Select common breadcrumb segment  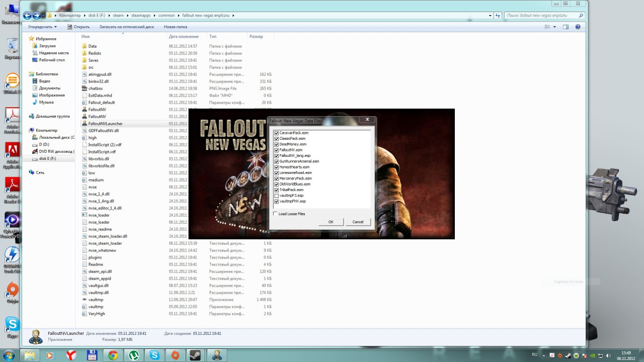point(167,16)
